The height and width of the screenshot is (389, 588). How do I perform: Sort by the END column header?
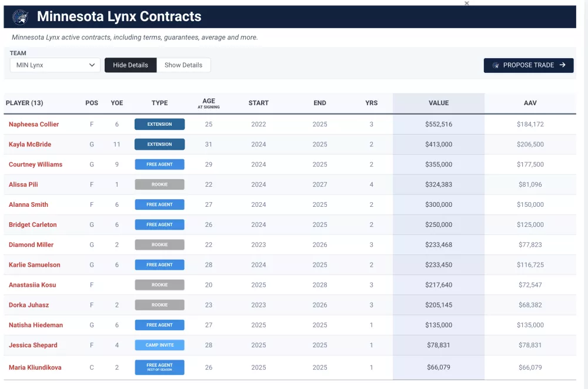click(x=319, y=103)
